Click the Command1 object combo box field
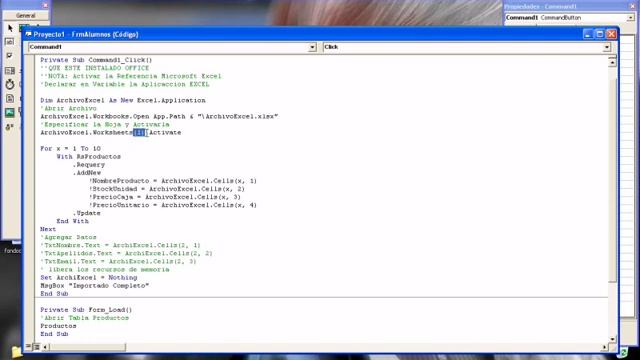The width and height of the screenshot is (640, 360). (172, 47)
